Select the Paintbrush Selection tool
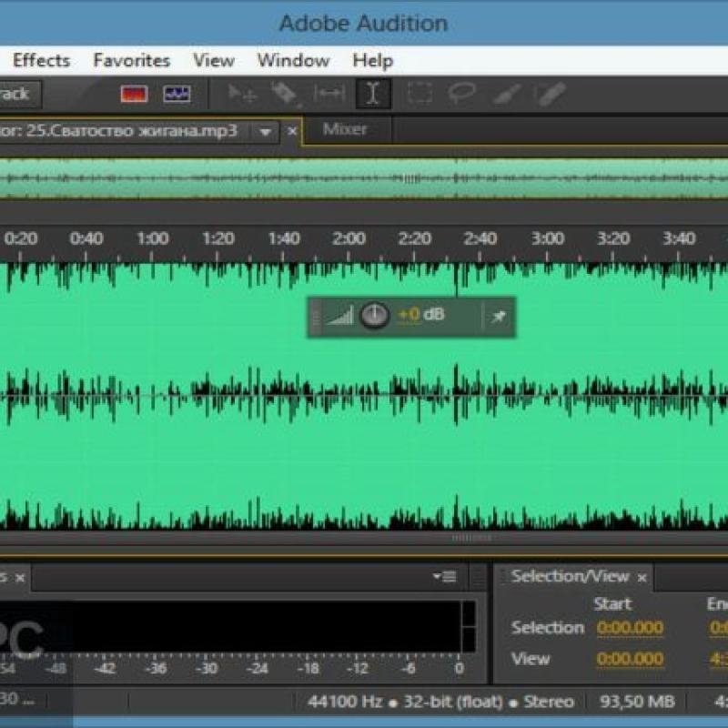Screen dimensions: 728x728 pos(507,94)
